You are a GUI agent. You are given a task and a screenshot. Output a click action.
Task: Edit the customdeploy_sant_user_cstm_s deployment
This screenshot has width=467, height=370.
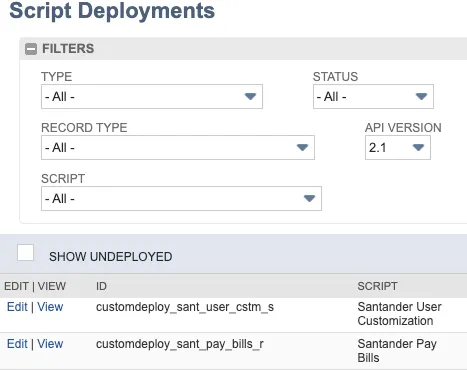[x=17, y=307]
